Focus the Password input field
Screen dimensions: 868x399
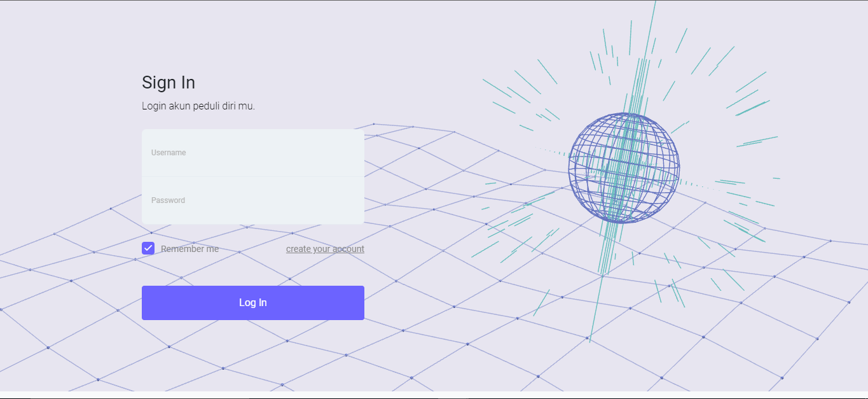point(252,200)
